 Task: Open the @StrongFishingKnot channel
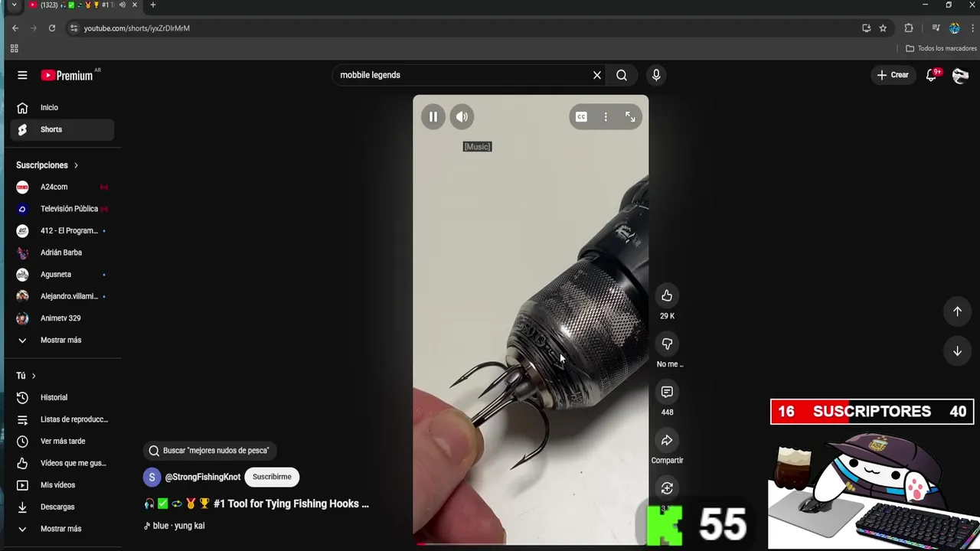(202, 477)
